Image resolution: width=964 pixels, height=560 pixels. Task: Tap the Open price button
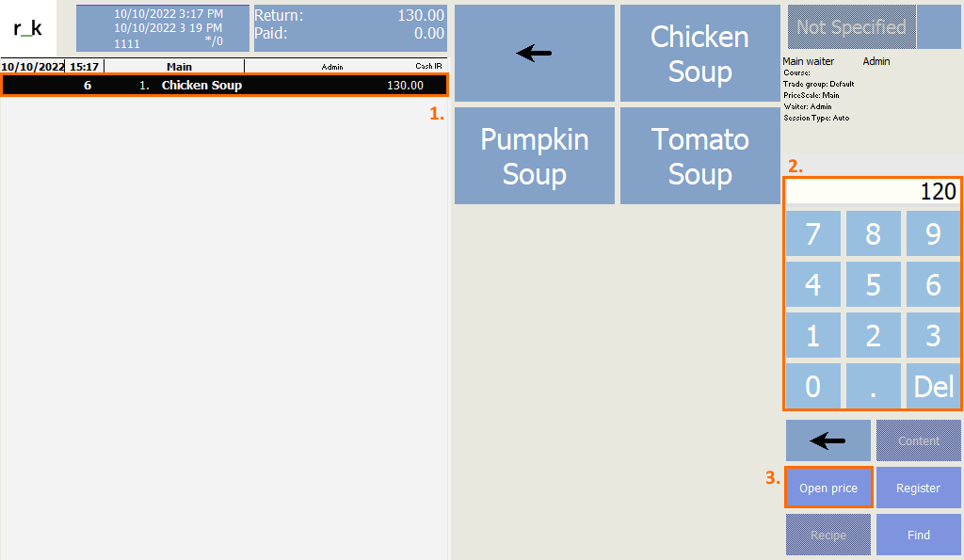point(828,488)
